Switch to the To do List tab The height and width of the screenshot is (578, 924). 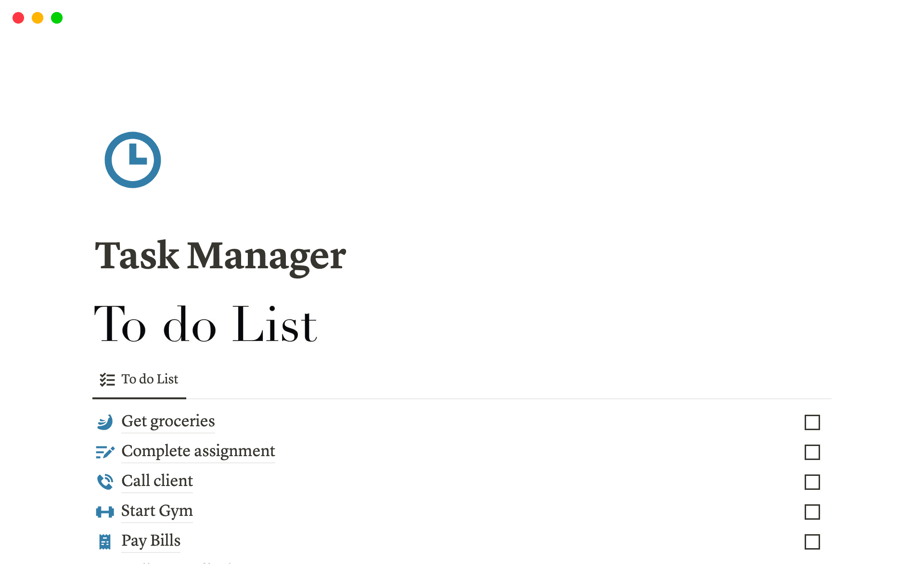pyautogui.click(x=150, y=380)
